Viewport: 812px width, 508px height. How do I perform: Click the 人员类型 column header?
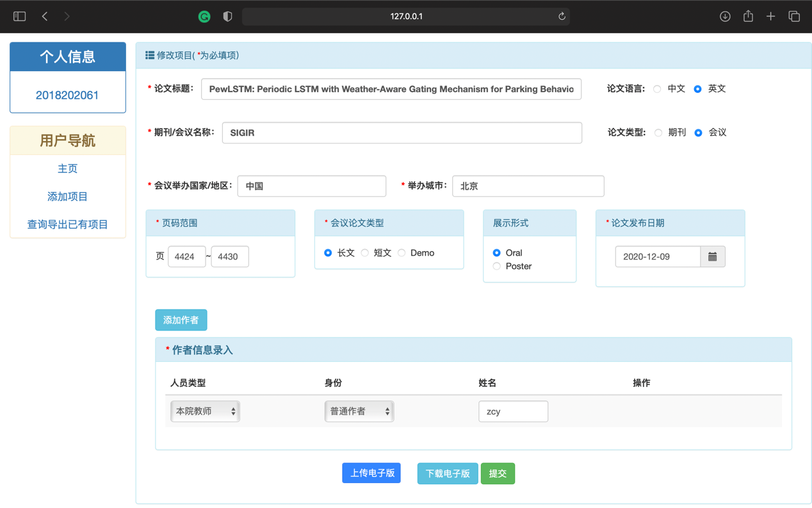(188, 383)
